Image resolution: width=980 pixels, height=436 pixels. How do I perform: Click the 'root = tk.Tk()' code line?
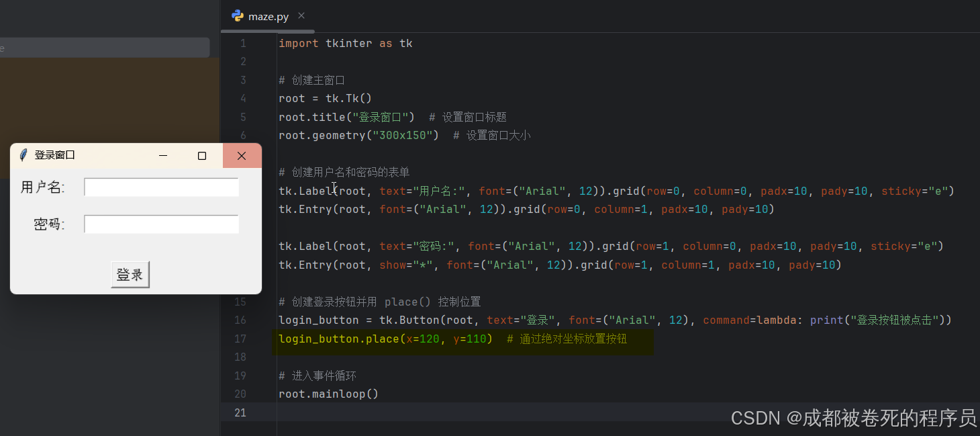coord(326,98)
